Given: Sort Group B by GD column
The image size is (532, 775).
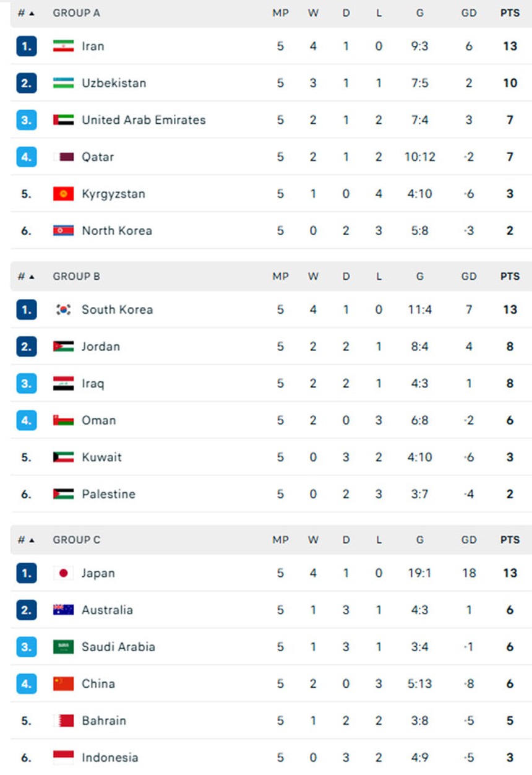Looking at the screenshot, I should [x=469, y=277].
